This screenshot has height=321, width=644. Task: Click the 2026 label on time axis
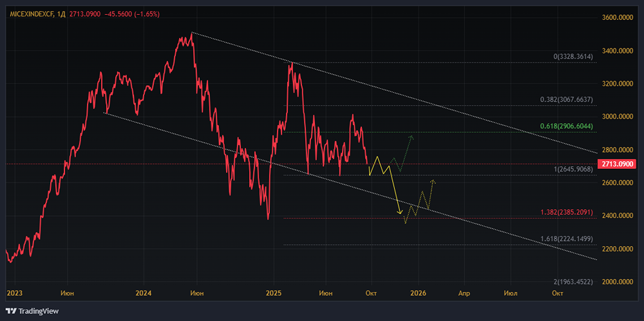tap(419, 293)
